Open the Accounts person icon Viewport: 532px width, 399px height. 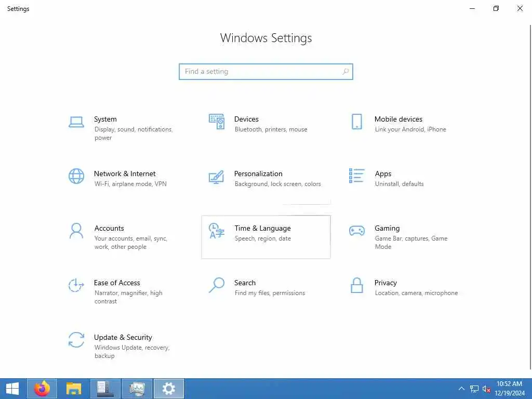pyautogui.click(x=76, y=231)
